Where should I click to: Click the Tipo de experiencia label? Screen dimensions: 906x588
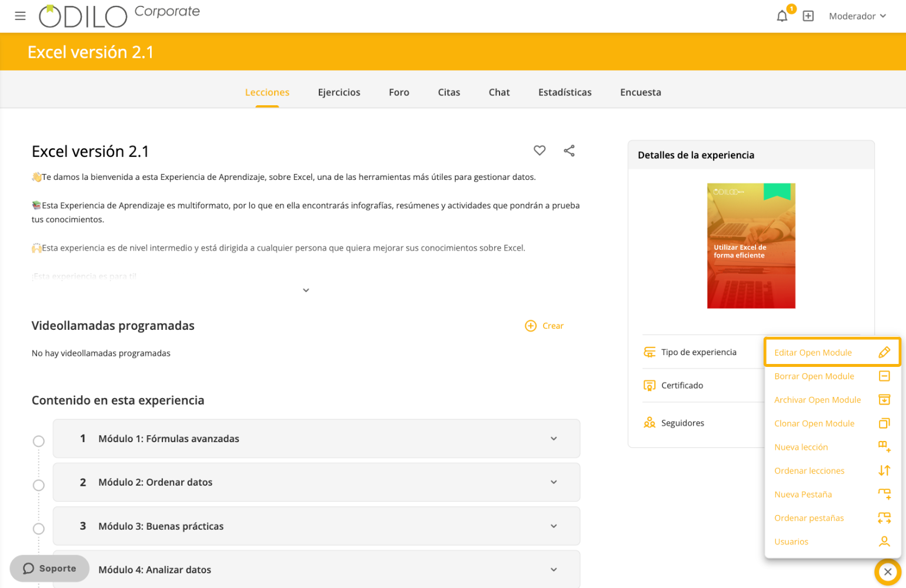point(699,352)
